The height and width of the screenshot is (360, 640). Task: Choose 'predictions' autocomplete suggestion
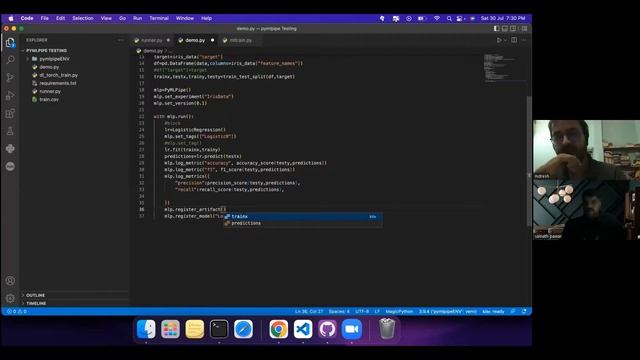[302, 223]
